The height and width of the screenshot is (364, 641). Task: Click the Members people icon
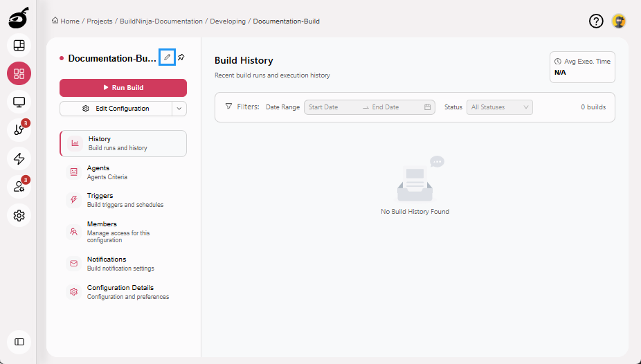[x=73, y=232]
